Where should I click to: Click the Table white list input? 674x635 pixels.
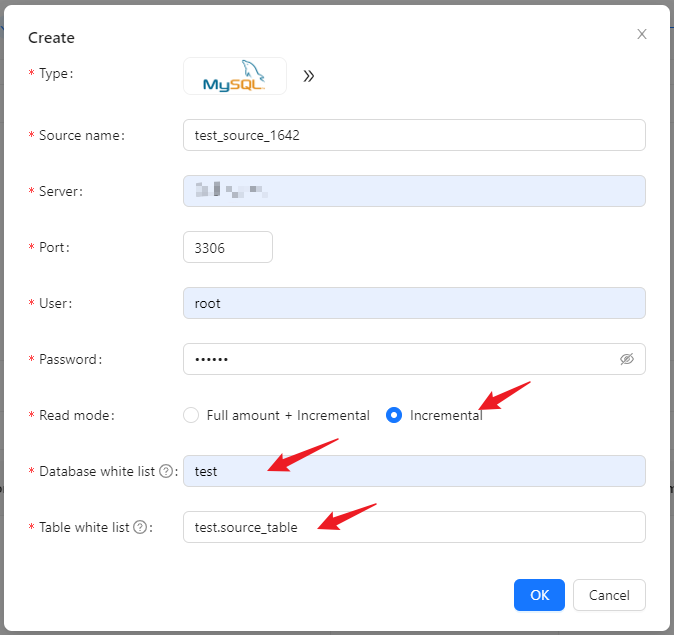414,527
